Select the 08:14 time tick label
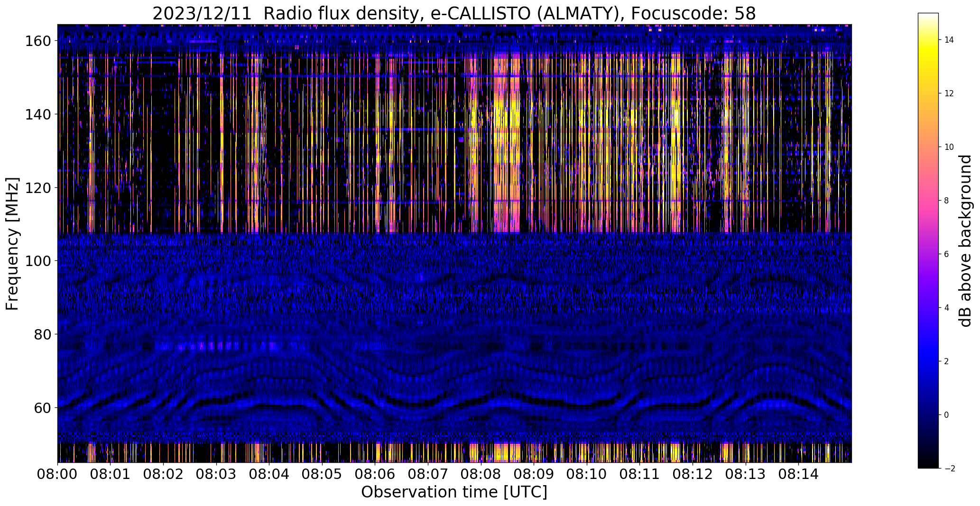Screen dimensions: 980x506 coord(798,474)
